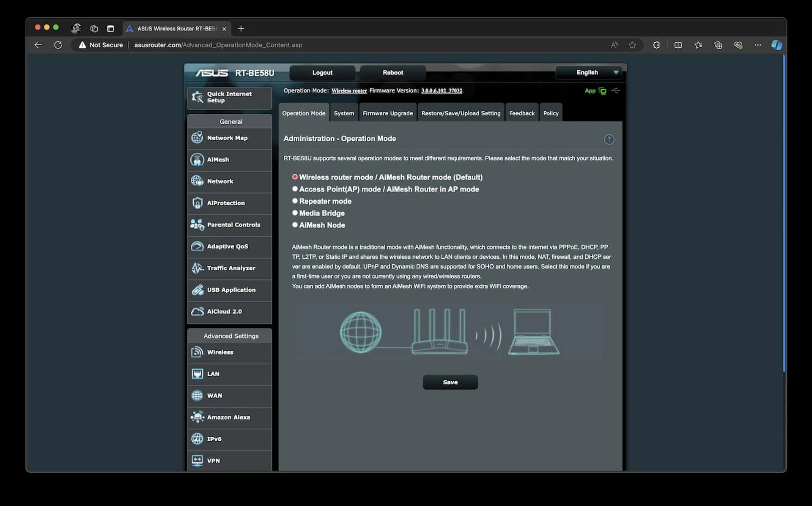Viewport: 812px width, 506px height.
Task: Switch to Firmware Upgrade tab
Action: tap(388, 113)
